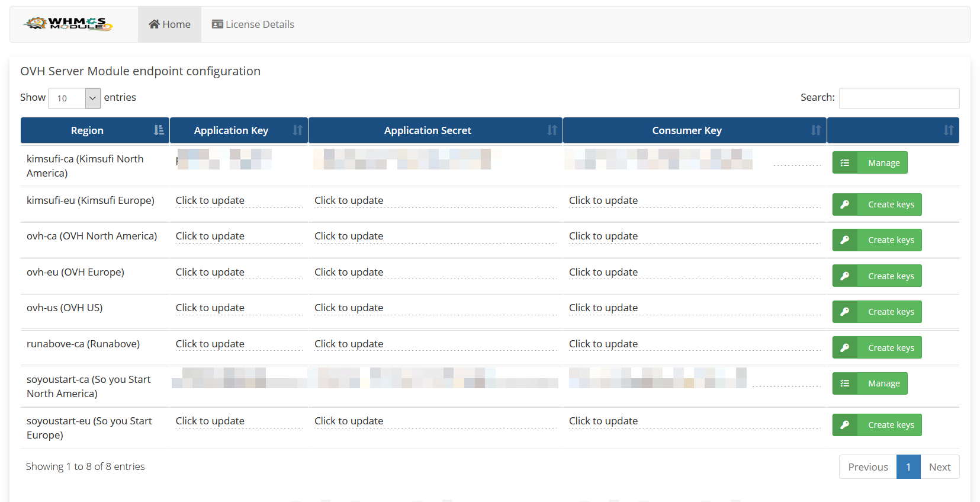Click the sort icon in the last column header
Screen dimensions: 980x502
(949, 130)
